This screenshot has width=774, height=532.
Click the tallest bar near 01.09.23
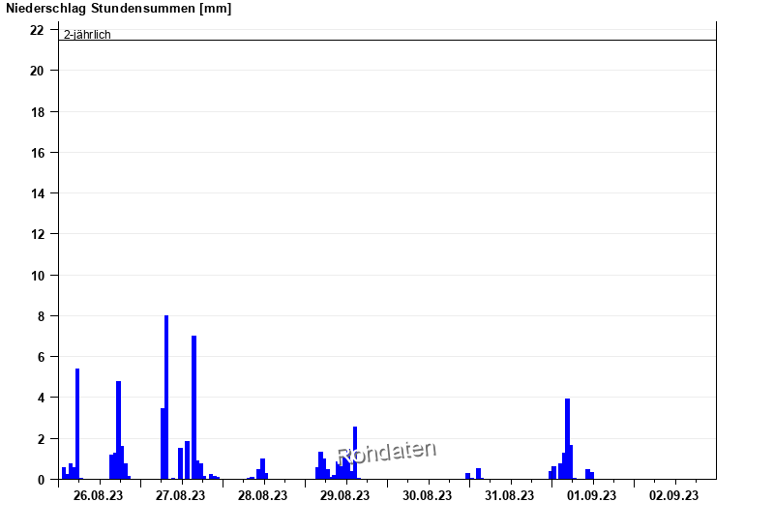[x=567, y=438]
